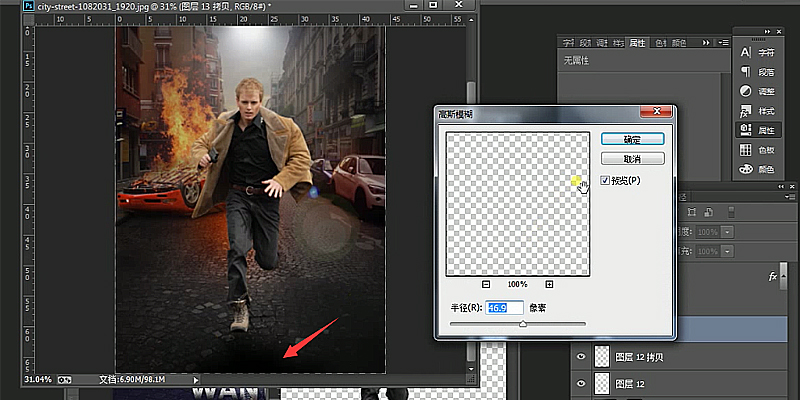Click the fill 100% value field

tap(708, 251)
